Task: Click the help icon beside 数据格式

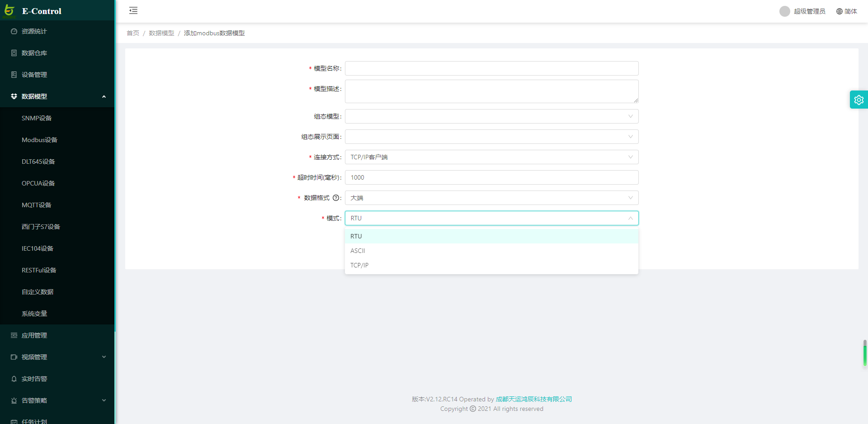Action: point(336,198)
